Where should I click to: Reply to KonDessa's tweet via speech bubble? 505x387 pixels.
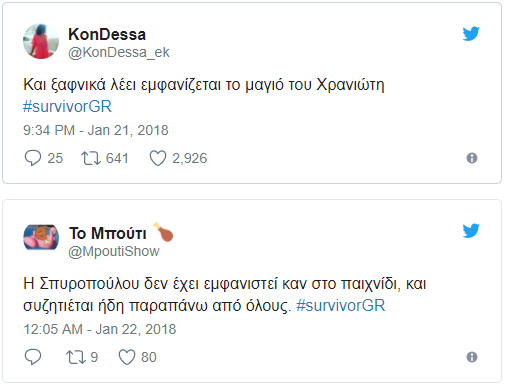click(x=33, y=158)
